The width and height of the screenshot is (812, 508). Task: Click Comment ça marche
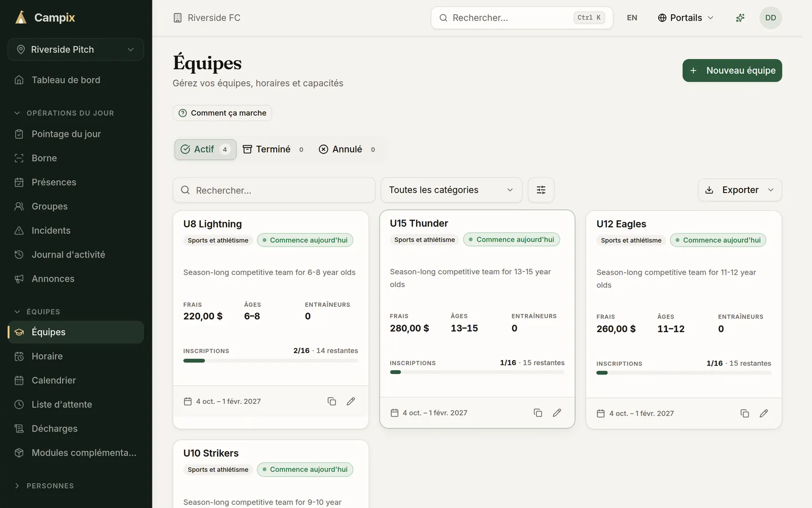point(222,113)
